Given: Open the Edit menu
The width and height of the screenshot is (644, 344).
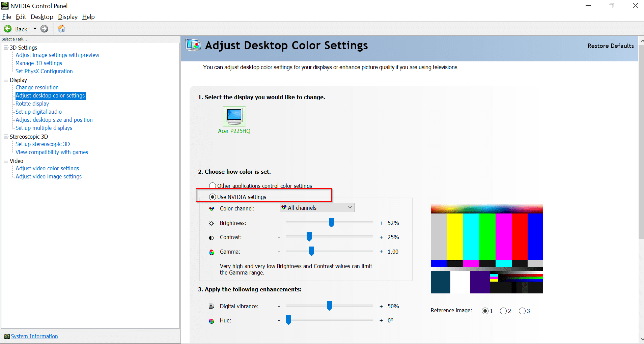Looking at the screenshot, I should tap(21, 17).
